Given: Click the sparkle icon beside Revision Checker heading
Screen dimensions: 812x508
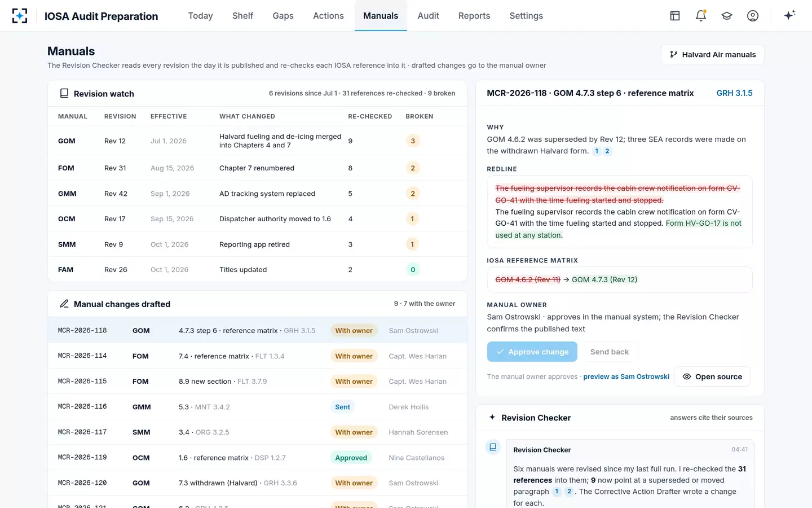Looking at the screenshot, I should (x=492, y=417).
